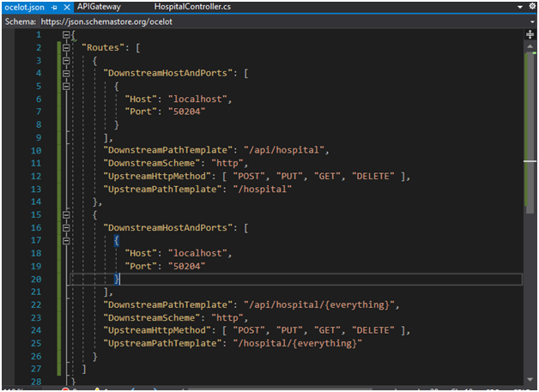Click the "Routes" key text

point(103,48)
